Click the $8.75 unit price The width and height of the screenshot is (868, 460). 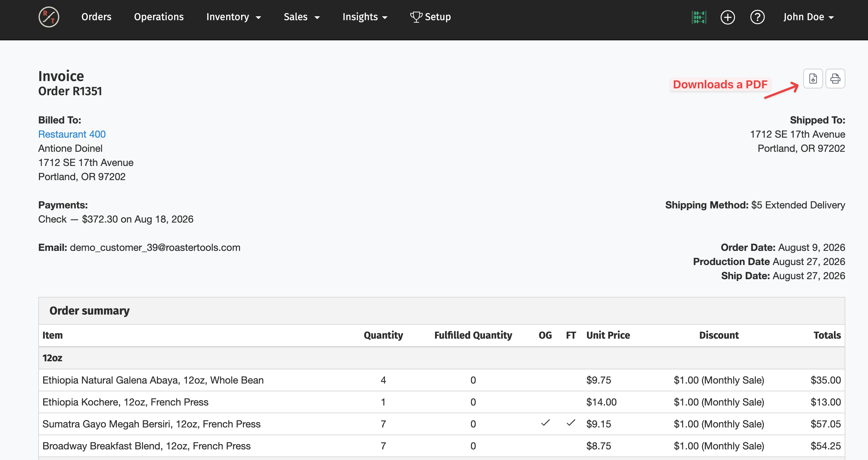click(x=599, y=446)
